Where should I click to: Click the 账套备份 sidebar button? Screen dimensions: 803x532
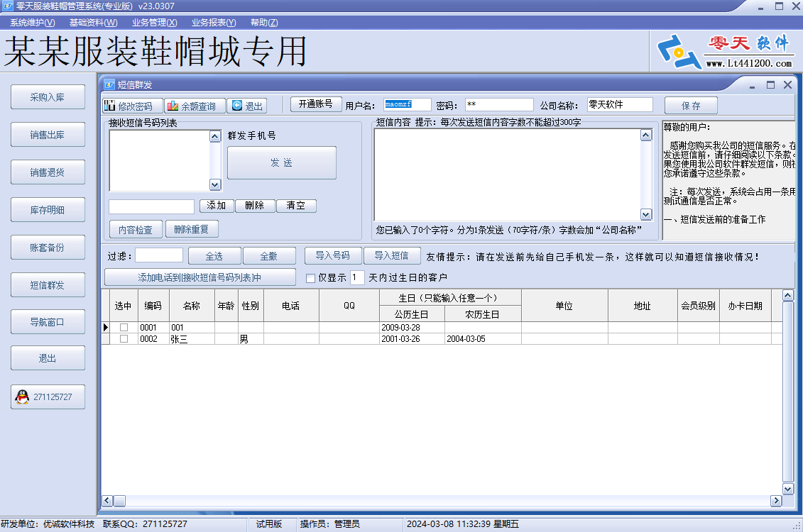point(48,248)
